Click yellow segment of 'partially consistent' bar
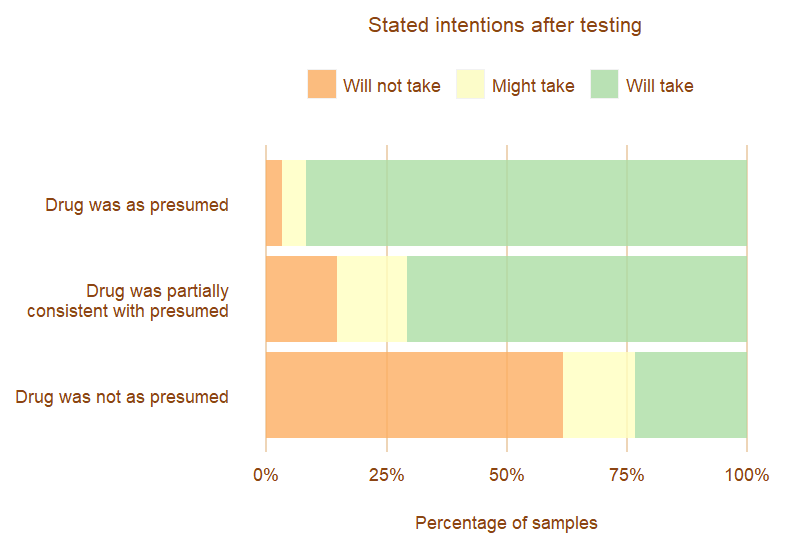Viewport: 787px width, 551px height. [x=372, y=299]
